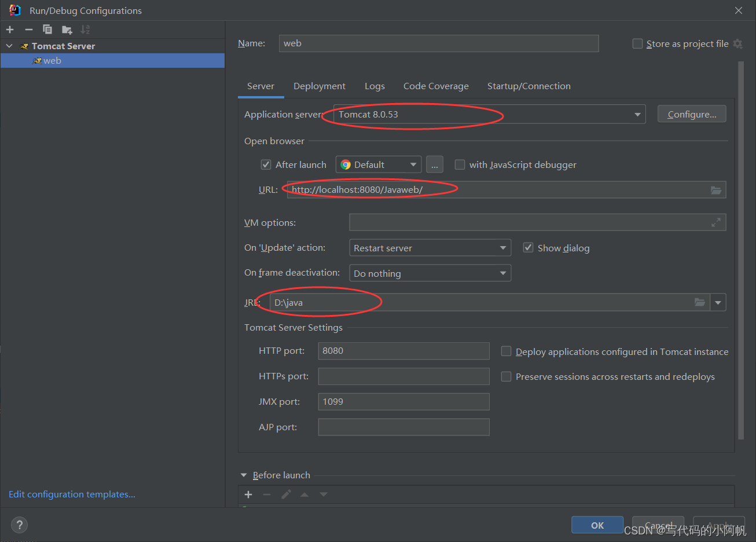Collapse the Tomcat Server tree node
The height and width of the screenshot is (542, 756).
9,46
